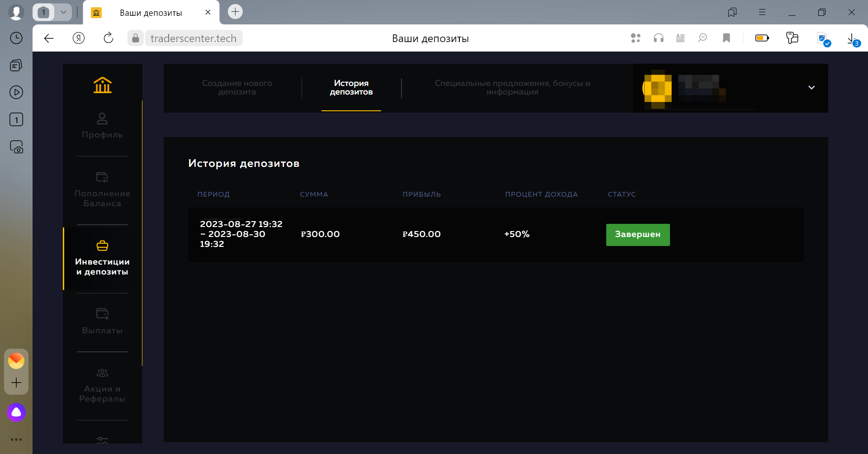868x454 pixels.
Task: Click the traderscenter.tech address bar
Action: pyautogui.click(x=193, y=38)
